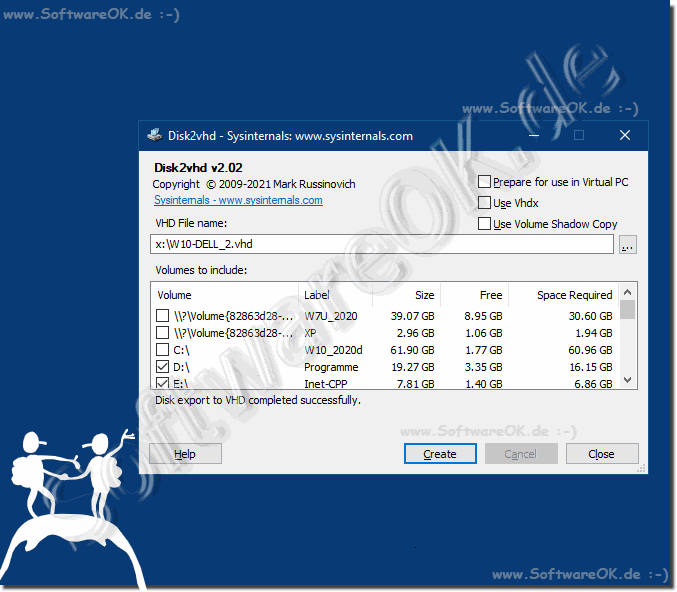Click the 1.77 GB free value
Viewport: 677px width, 592px height.
(484, 350)
